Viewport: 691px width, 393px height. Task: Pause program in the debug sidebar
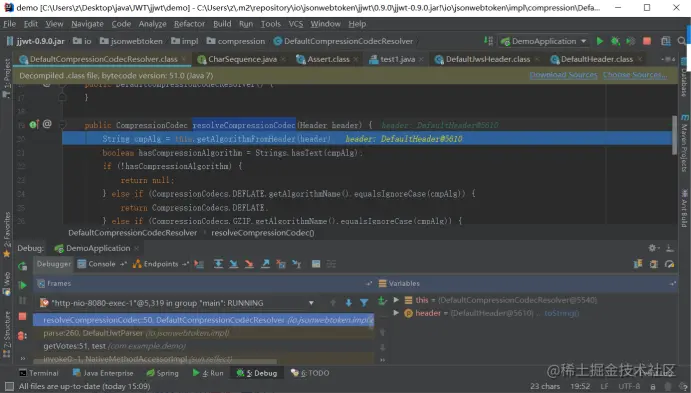22,301
